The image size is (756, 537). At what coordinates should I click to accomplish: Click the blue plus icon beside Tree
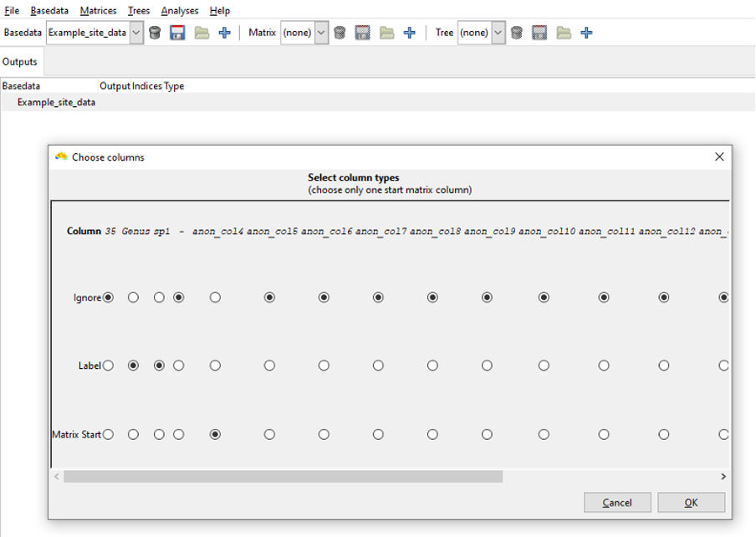click(586, 33)
